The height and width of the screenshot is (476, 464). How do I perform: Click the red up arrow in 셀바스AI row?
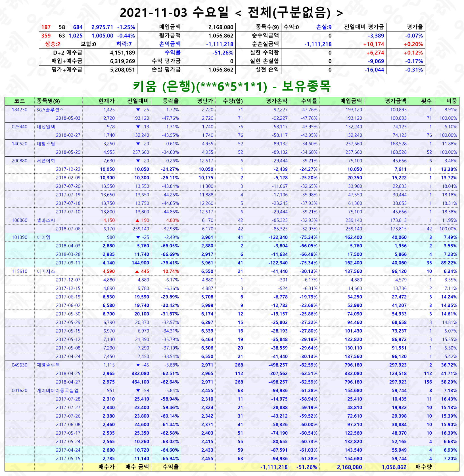coord(137,220)
